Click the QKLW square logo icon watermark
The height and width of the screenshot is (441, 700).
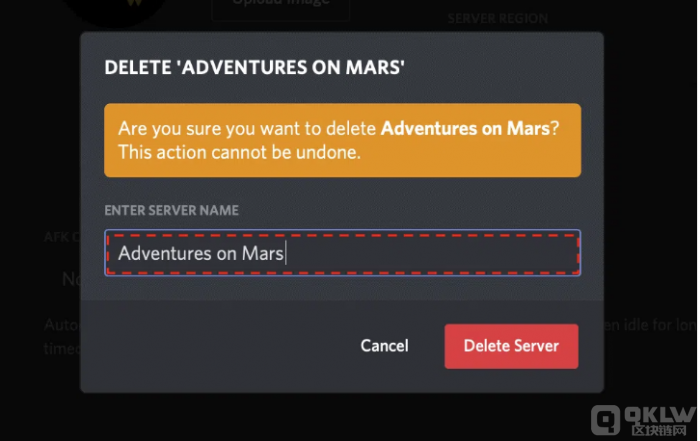606,420
